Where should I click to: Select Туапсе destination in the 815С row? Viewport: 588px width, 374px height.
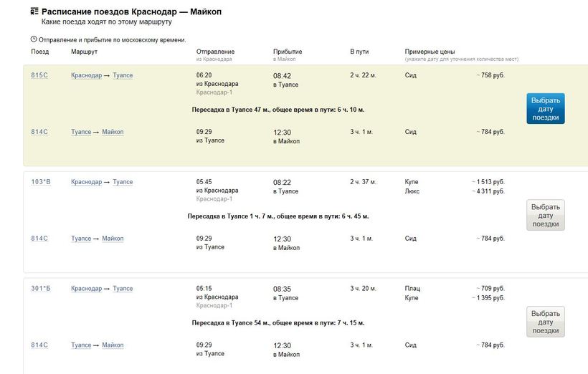tap(123, 75)
